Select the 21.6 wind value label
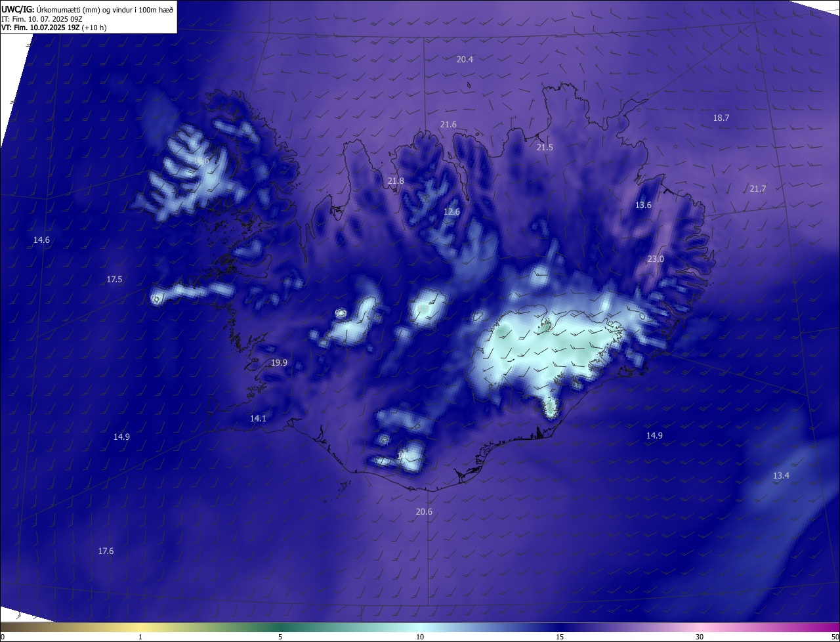The width and height of the screenshot is (840, 642). [448, 125]
